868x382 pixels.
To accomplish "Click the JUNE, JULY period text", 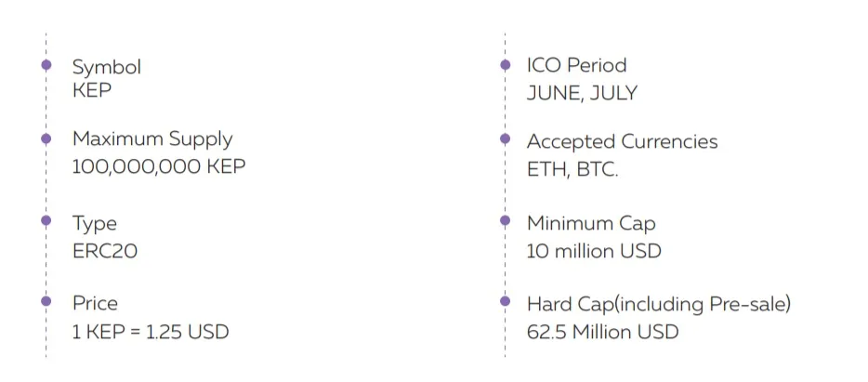I will click(582, 93).
